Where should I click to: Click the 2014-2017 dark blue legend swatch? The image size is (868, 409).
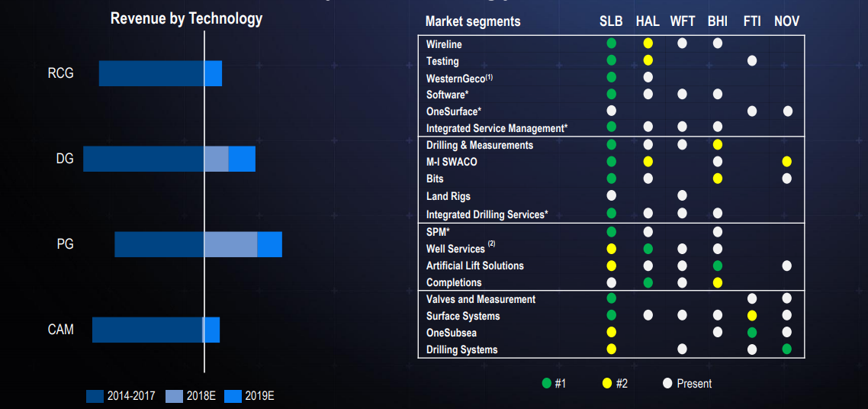[95, 396]
